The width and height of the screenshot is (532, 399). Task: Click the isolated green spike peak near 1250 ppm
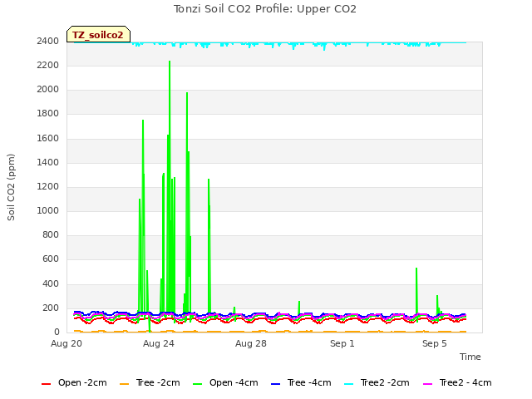pyautogui.click(x=209, y=180)
